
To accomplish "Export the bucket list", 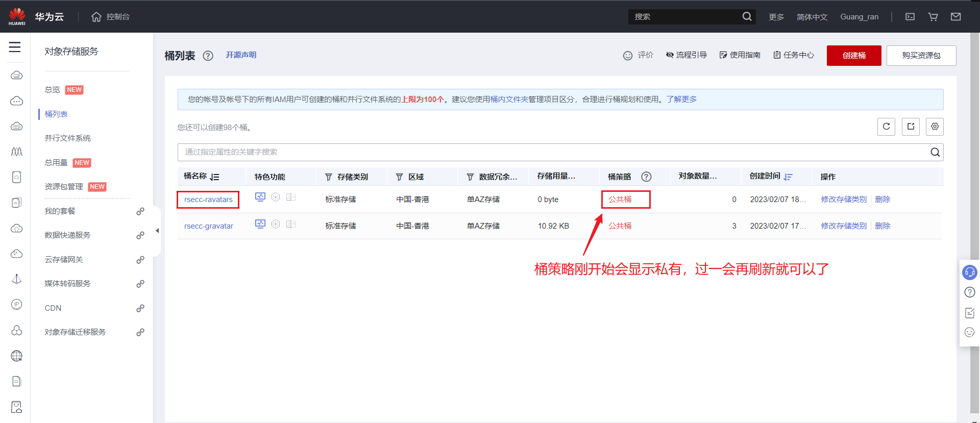I will point(911,127).
